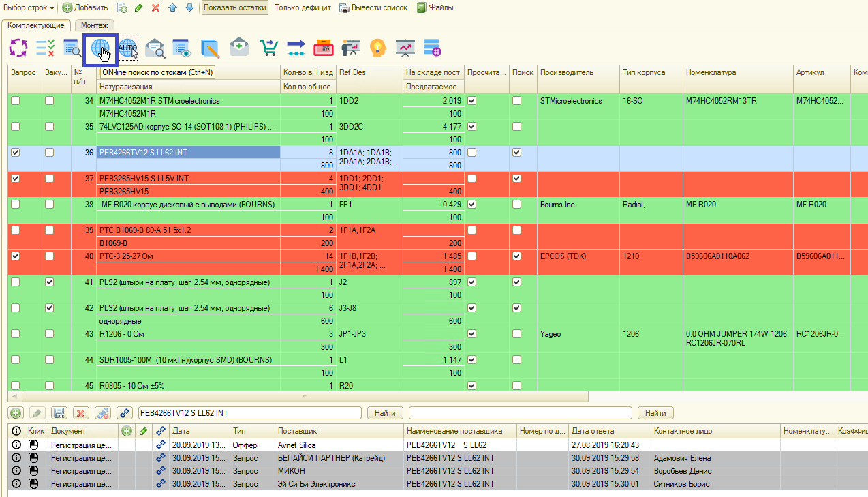The image size is (868, 497).
Task: Check the Запрос checkbox for row 34
Action: (16, 101)
